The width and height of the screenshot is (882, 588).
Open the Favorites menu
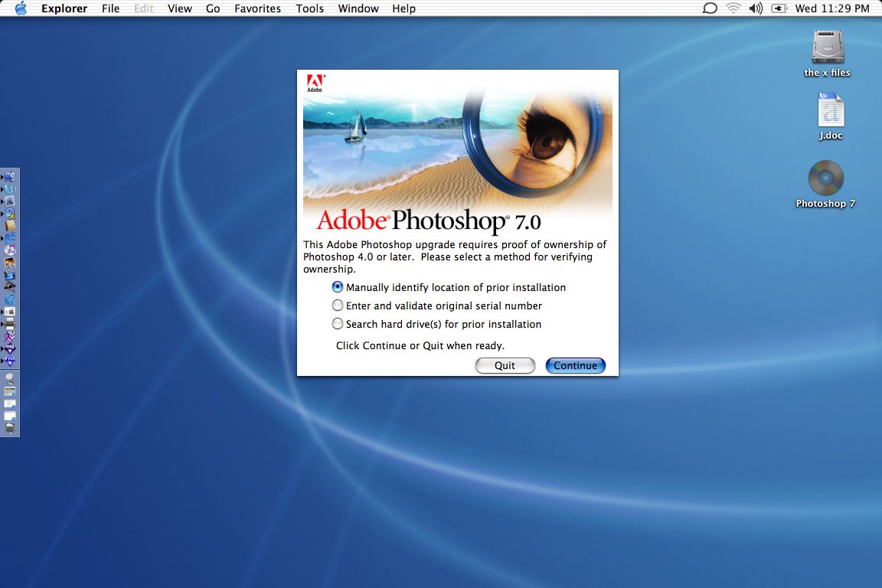(x=257, y=8)
